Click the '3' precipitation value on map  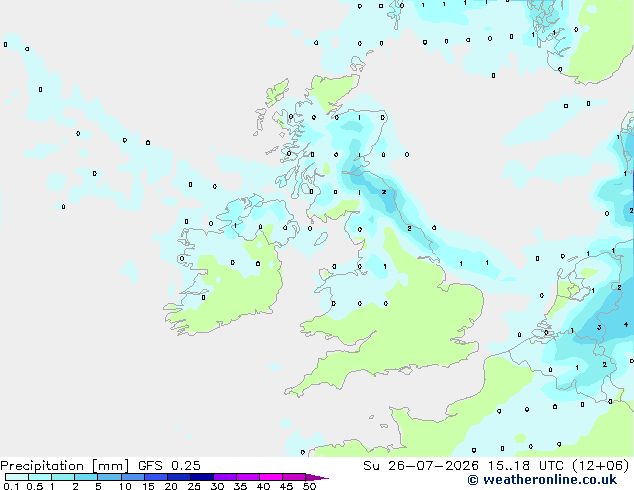[599, 327]
